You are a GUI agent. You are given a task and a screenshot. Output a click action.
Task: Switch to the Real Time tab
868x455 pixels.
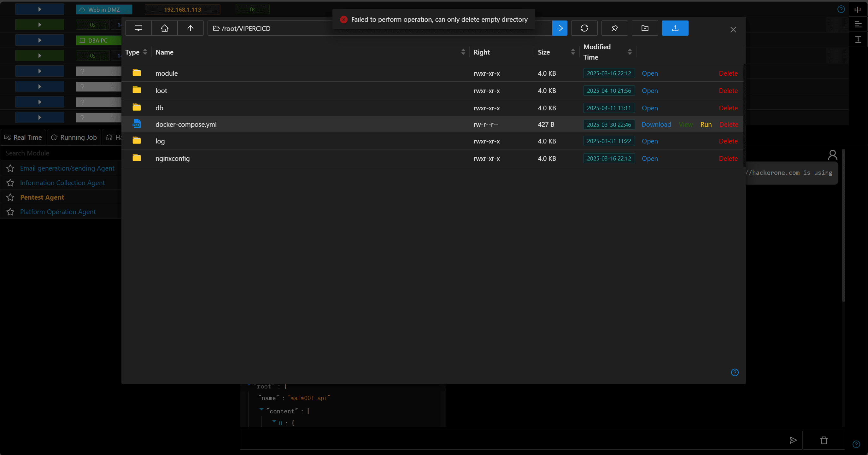click(23, 137)
